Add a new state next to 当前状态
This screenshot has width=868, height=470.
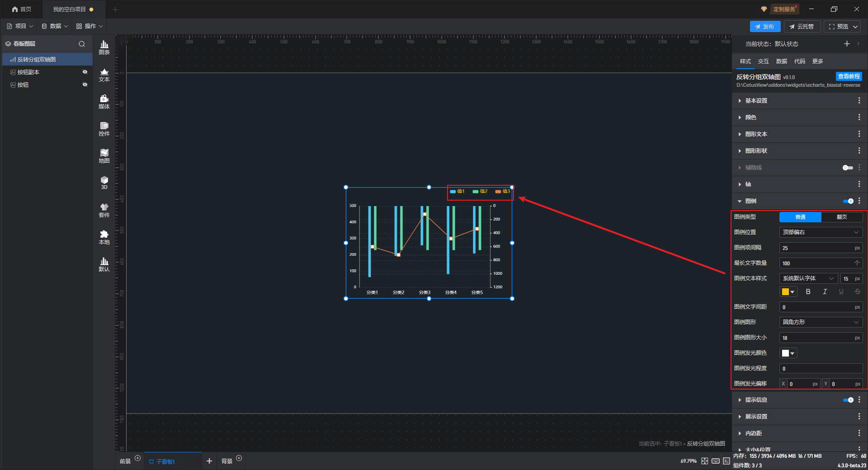[x=847, y=44]
